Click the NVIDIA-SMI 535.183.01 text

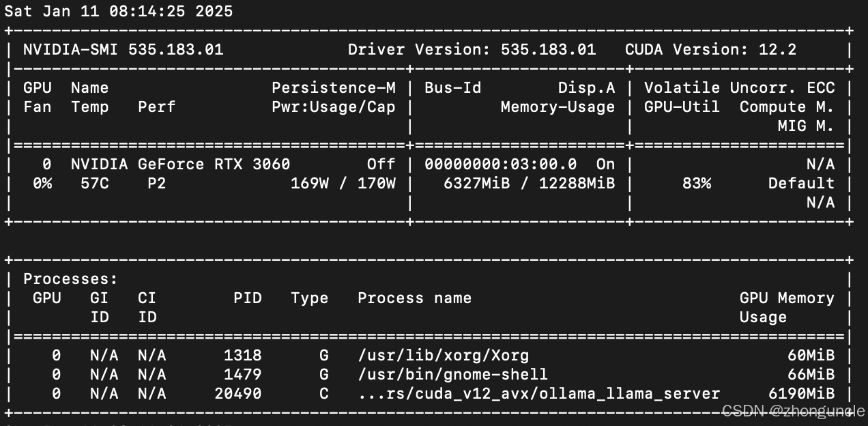pyautogui.click(x=123, y=50)
